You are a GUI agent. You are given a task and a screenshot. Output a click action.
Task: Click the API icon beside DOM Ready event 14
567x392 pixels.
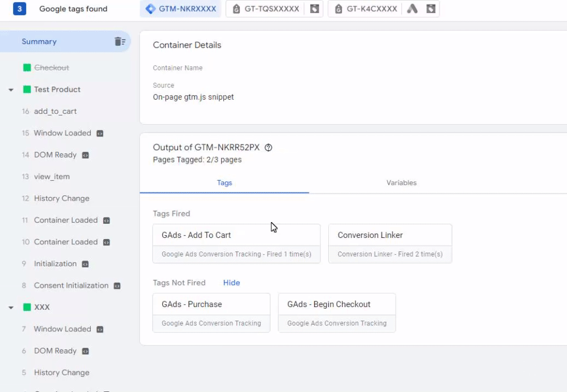coord(86,155)
